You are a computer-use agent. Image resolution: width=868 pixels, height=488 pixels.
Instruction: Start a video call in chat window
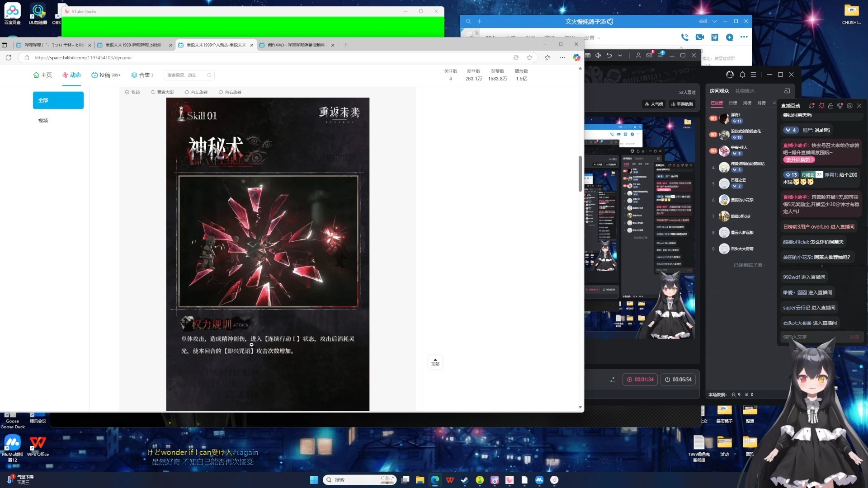click(x=700, y=37)
